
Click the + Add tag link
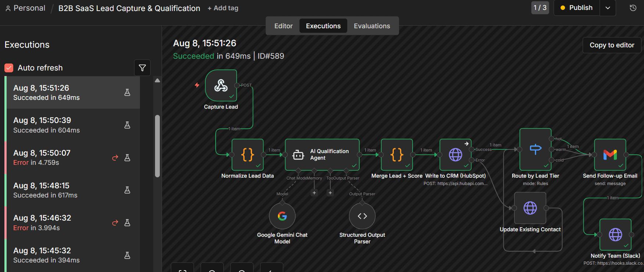pos(223,8)
